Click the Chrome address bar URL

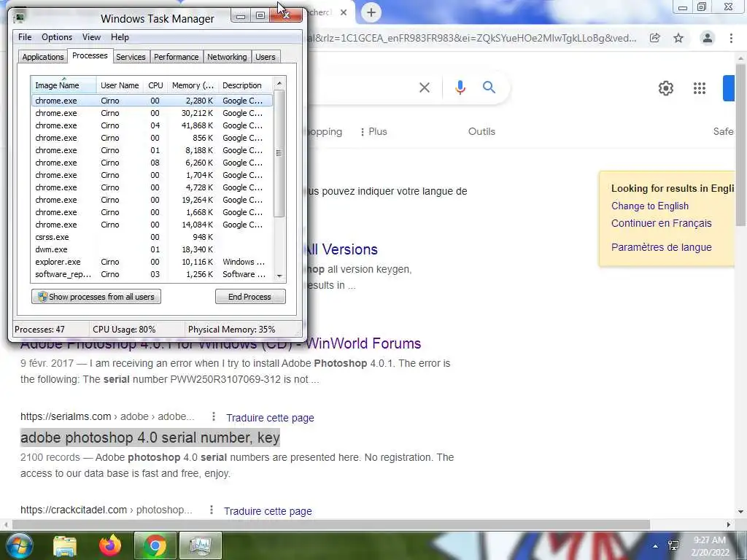472,38
